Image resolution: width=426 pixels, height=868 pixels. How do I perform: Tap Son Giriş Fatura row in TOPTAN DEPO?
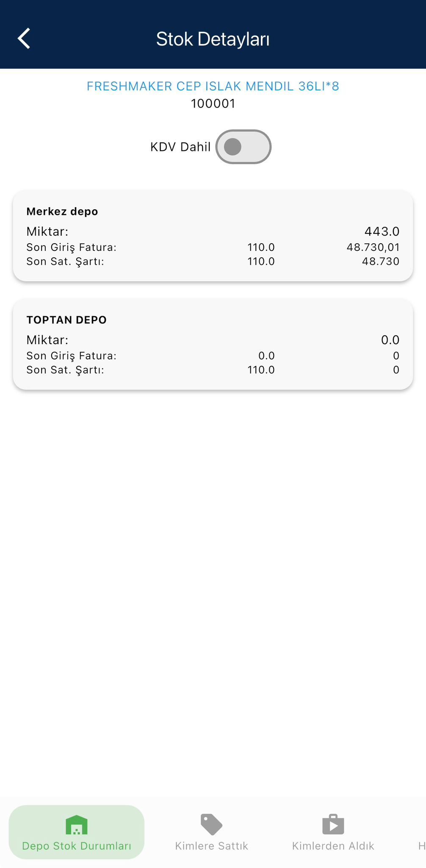pyautogui.click(x=71, y=356)
